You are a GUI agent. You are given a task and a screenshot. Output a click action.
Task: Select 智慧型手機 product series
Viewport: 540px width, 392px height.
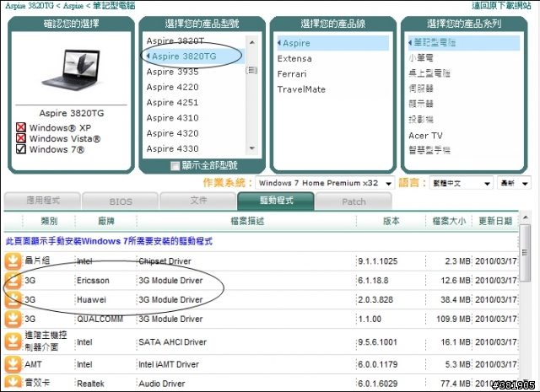(429, 150)
